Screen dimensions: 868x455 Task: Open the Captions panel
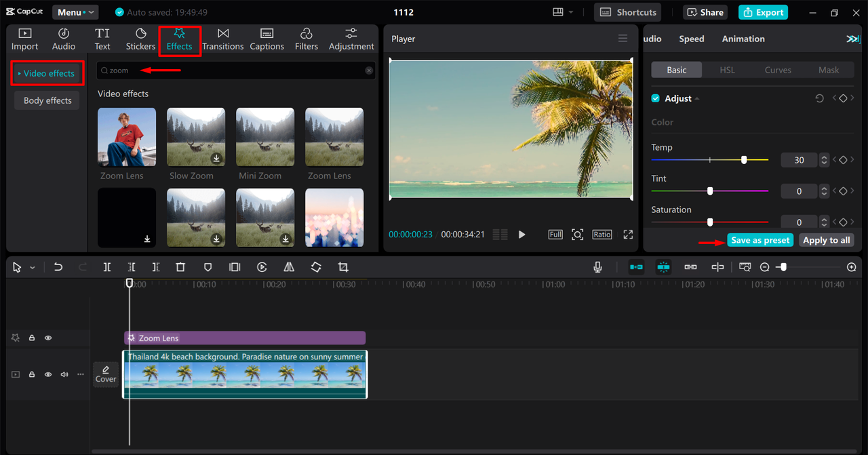coord(267,39)
